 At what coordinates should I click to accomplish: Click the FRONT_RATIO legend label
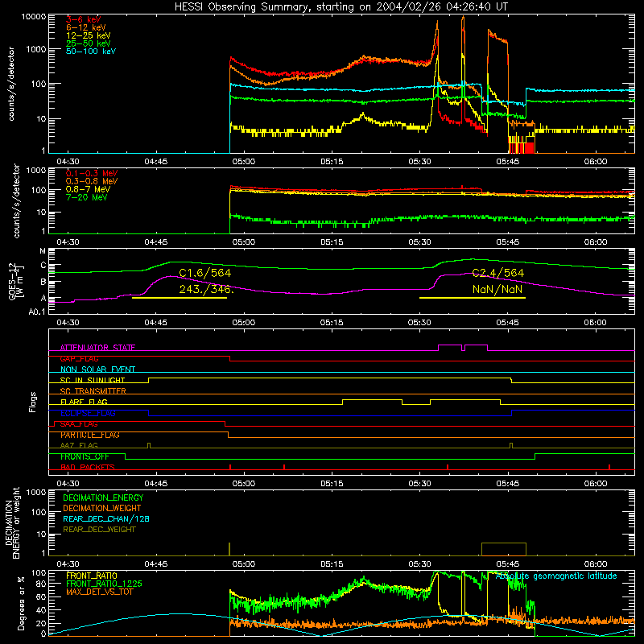click(92, 576)
